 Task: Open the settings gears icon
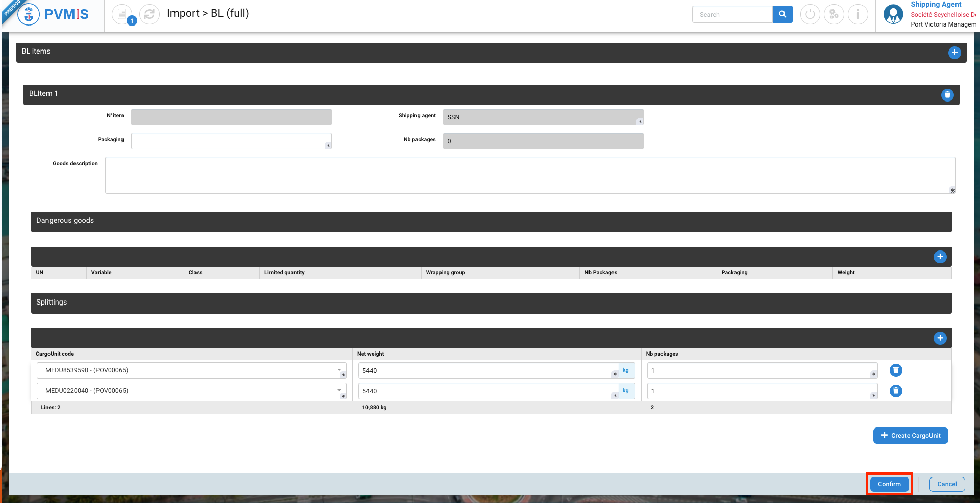point(834,15)
